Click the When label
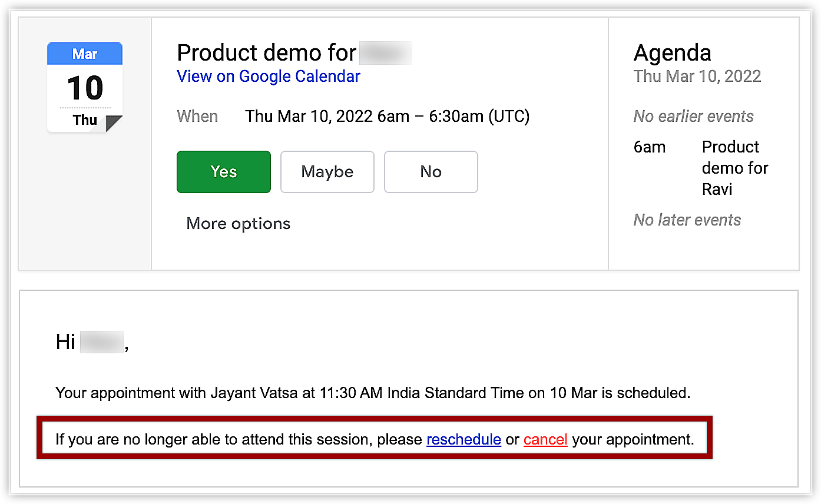The image size is (821, 504). (x=197, y=117)
